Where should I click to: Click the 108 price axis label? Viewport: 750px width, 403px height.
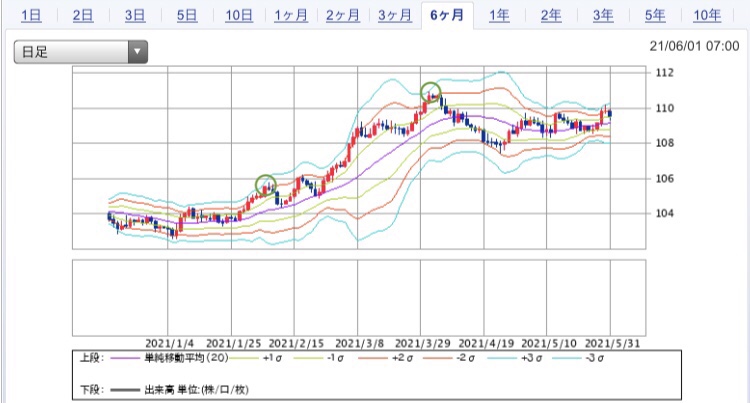[664, 143]
